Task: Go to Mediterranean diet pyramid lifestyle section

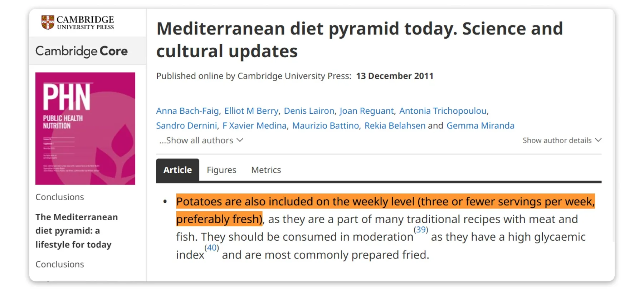Action: [x=77, y=231]
